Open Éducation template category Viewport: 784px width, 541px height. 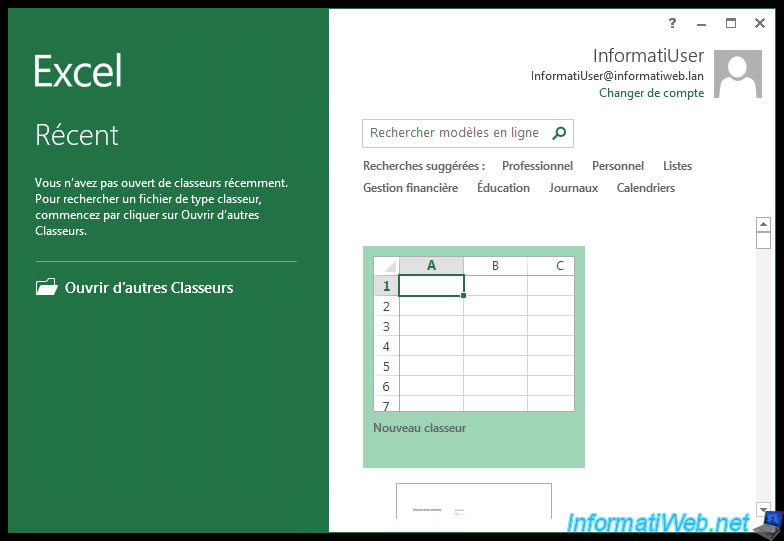503,188
